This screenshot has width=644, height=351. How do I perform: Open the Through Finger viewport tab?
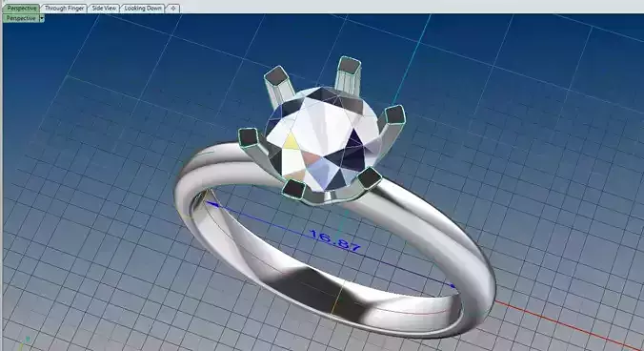64,9
